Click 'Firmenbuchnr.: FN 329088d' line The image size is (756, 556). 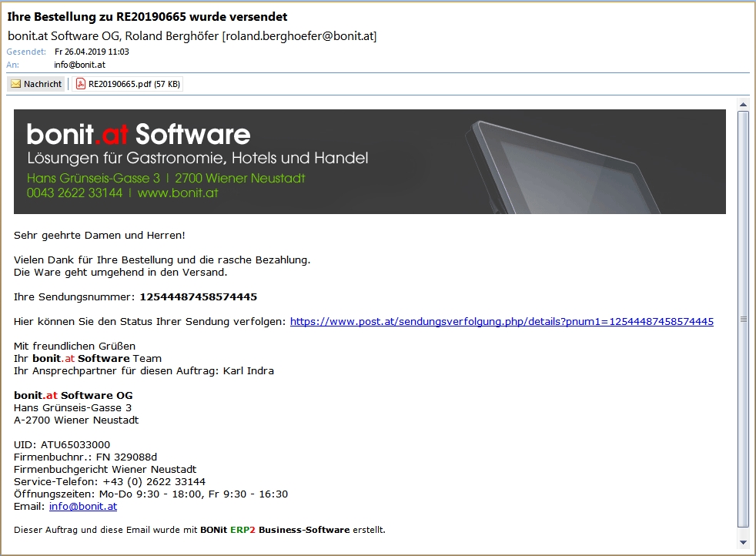(85, 457)
